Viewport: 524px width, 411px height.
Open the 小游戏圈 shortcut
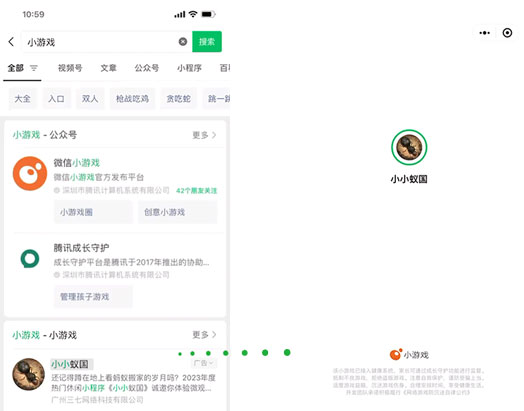[93, 212]
